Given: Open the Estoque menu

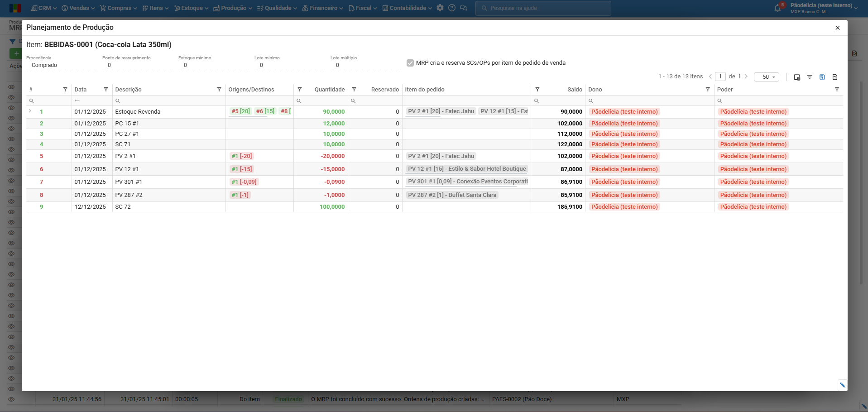Looking at the screenshot, I should coord(192,8).
